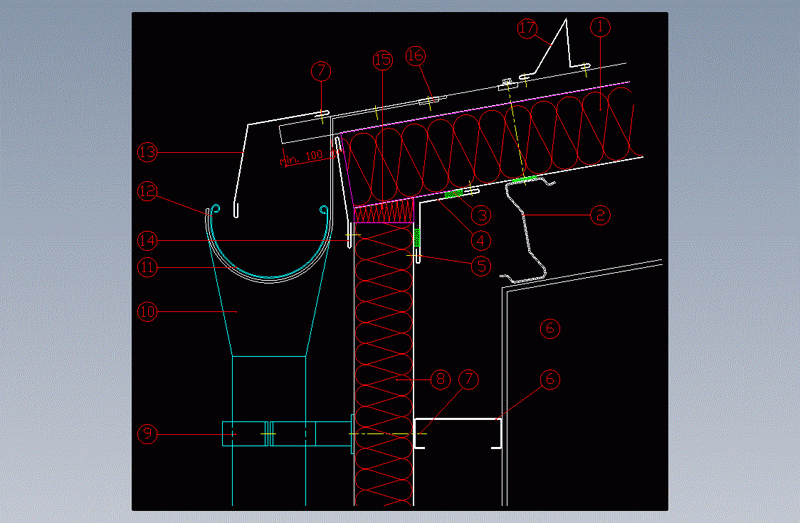Click the circled number 11 callout
This screenshot has height=523, width=800.
pos(148,268)
